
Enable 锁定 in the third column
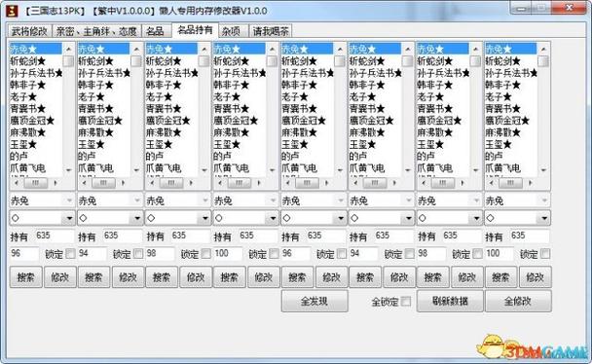[205, 254]
